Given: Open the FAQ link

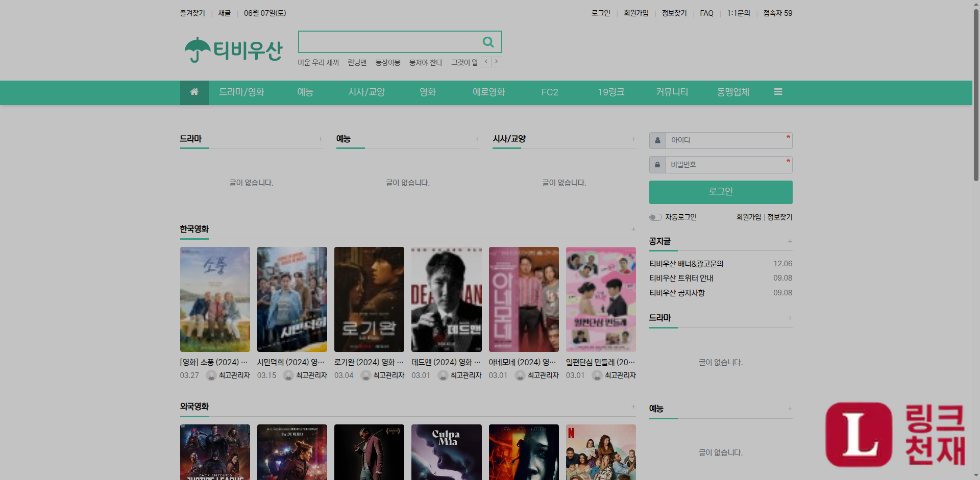Looking at the screenshot, I should (706, 13).
